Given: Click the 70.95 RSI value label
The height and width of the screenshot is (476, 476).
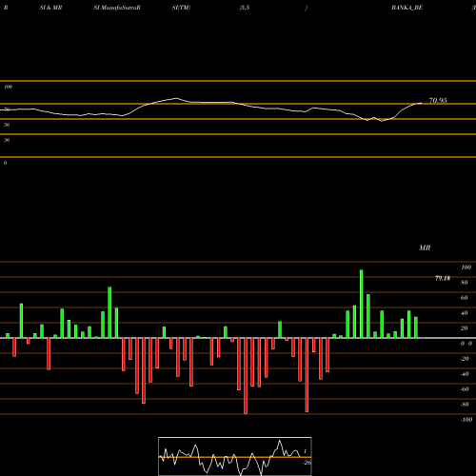Looking at the screenshot, I should (438, 101).
